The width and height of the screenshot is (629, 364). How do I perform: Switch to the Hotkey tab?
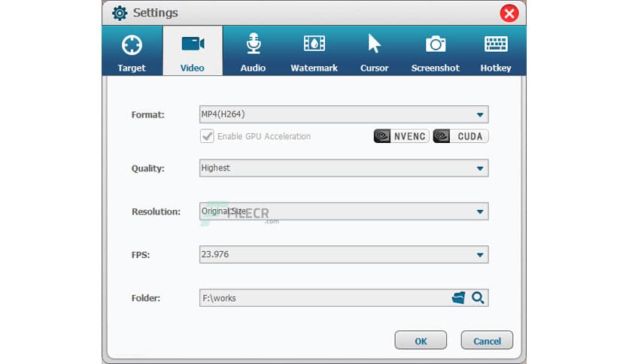point(496,51)
